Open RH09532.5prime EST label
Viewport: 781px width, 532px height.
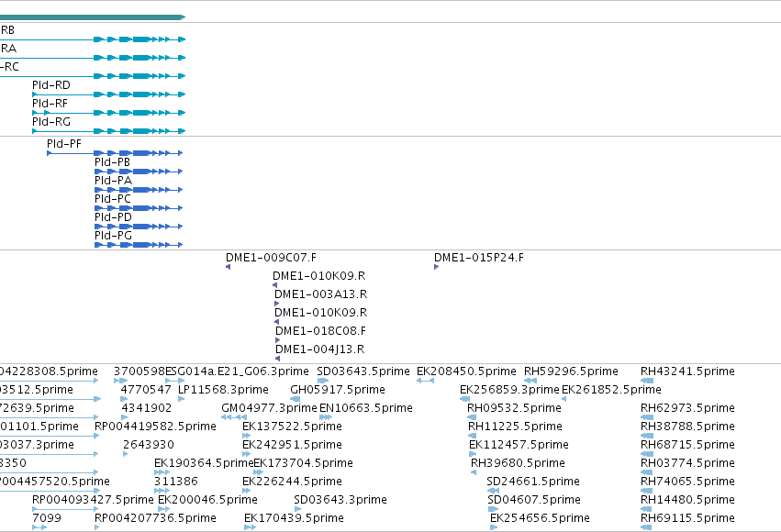click(515, 408)
